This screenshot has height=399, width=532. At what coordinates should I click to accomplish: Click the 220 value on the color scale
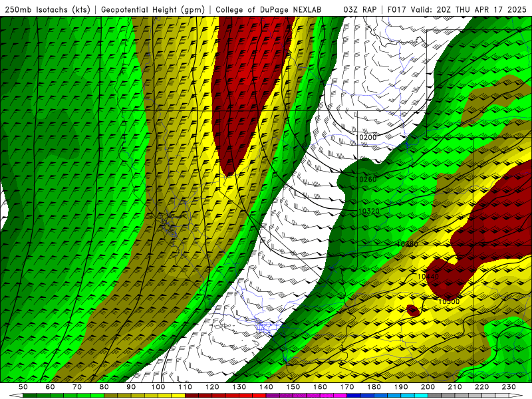pyautogui.click(x=481, y=387)
